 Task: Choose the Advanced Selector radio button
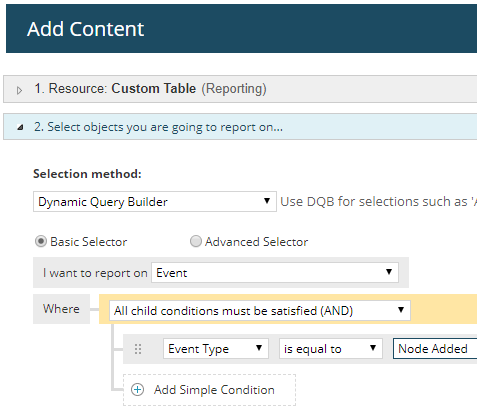pyautogui.click(x=196, y=241)
